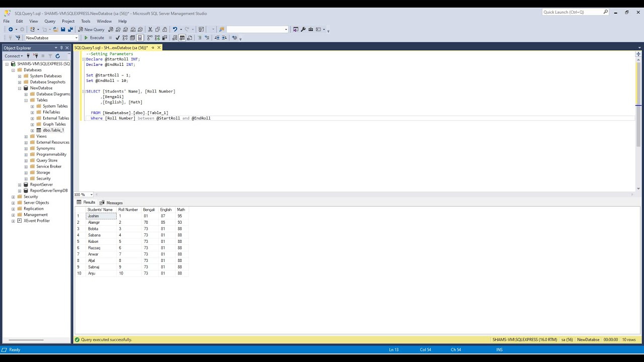
Task: Click the Copy icon in toolbar
Action: click(x=157, y=29)
